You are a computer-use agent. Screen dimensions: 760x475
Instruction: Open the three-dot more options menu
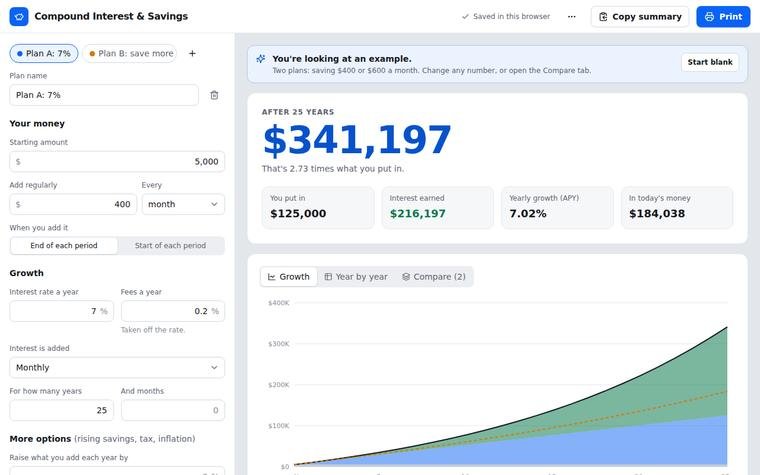coord(572,16)
